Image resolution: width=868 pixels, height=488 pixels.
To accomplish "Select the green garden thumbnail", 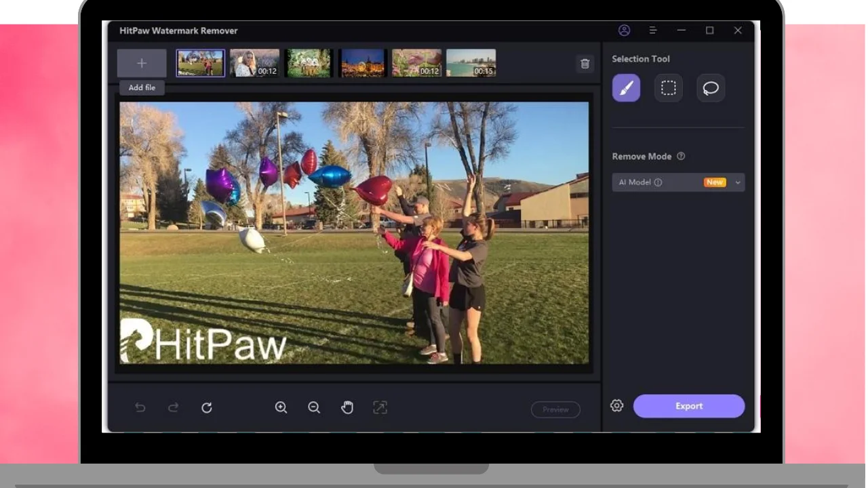I will click(x=309, y=63).
